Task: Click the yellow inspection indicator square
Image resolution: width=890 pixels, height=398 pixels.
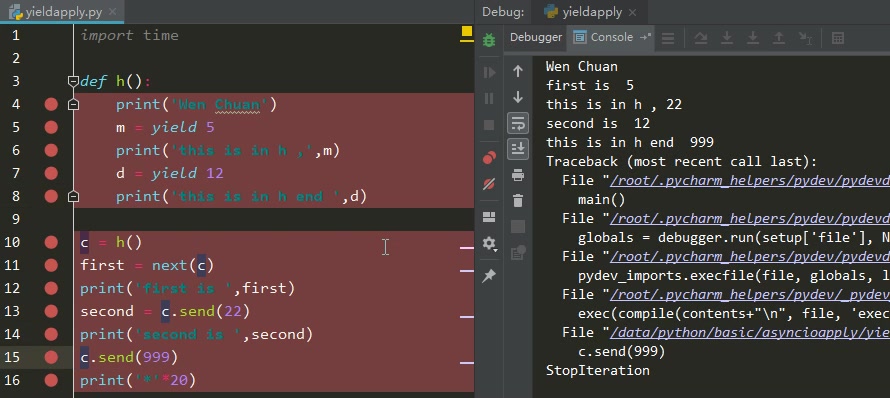Action: 467,32
